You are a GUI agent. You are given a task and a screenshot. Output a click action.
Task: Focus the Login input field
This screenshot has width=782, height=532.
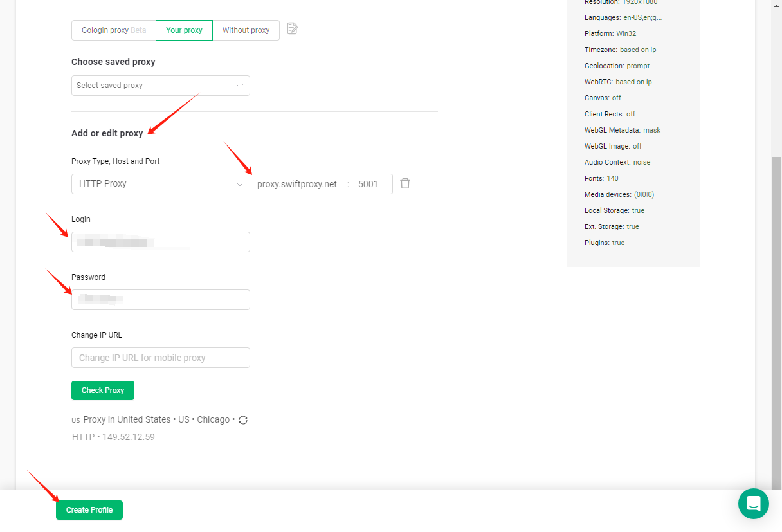pyautogui.click(x=160, y=243)
